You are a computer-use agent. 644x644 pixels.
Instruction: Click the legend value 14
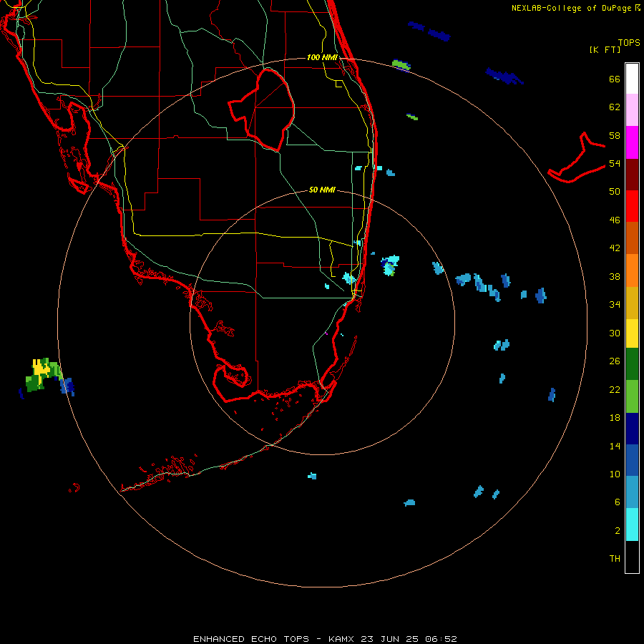[x=615, y=446]
